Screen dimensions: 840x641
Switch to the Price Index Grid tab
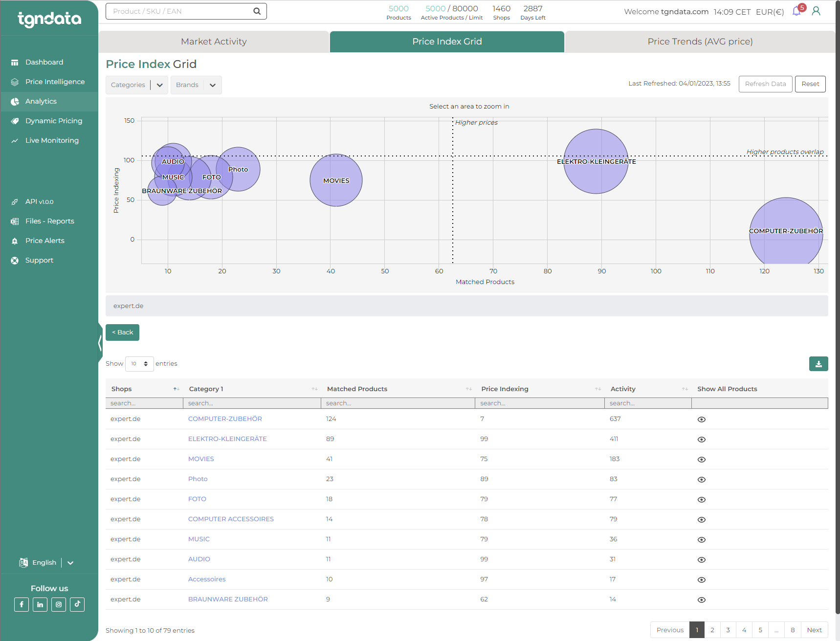(447, 42)
